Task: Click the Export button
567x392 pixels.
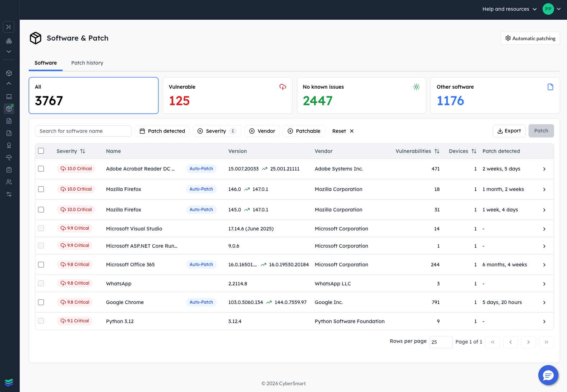Action: click(509, 131)
